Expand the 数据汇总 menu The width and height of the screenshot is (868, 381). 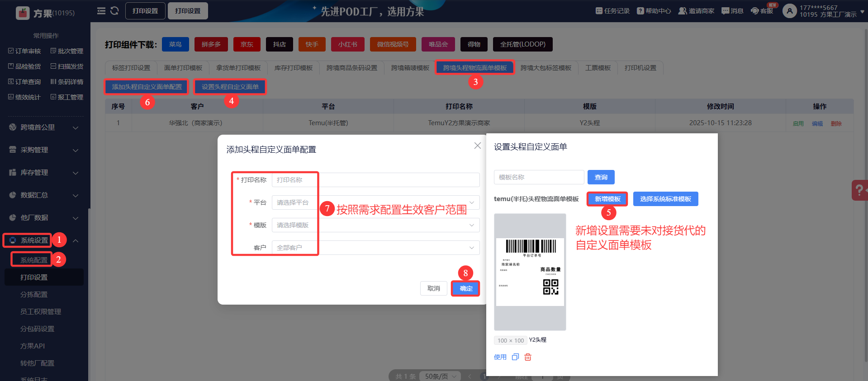click(x=44, y=195)
